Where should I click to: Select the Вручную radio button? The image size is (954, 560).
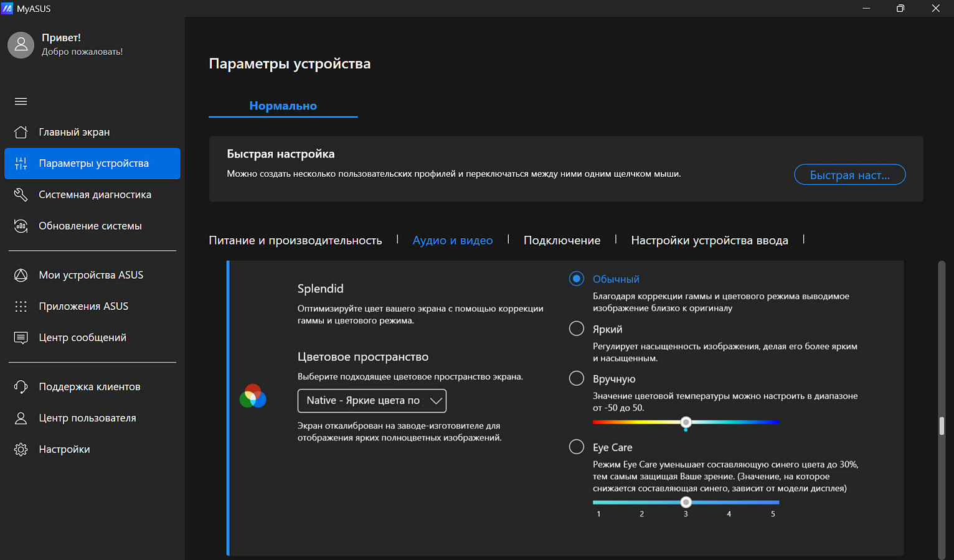pos(577,378)
